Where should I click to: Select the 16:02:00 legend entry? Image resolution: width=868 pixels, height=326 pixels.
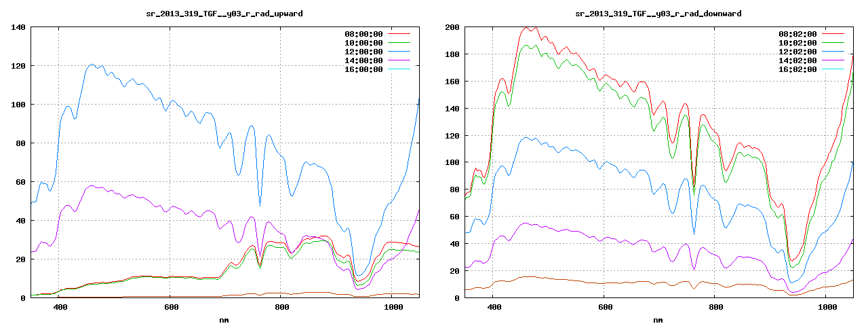[797, 69]
